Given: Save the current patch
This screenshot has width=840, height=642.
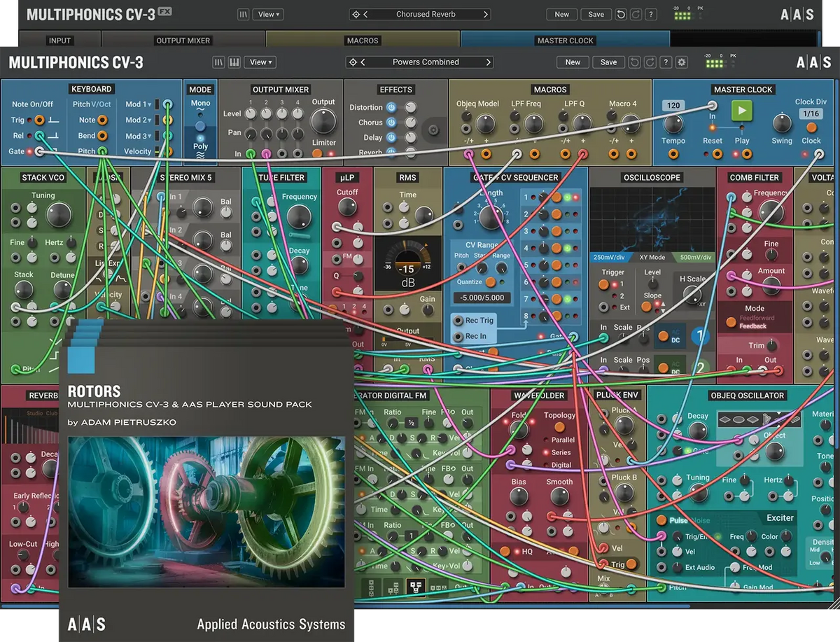Looking at the screenshot, I should [x=608, y=62].
